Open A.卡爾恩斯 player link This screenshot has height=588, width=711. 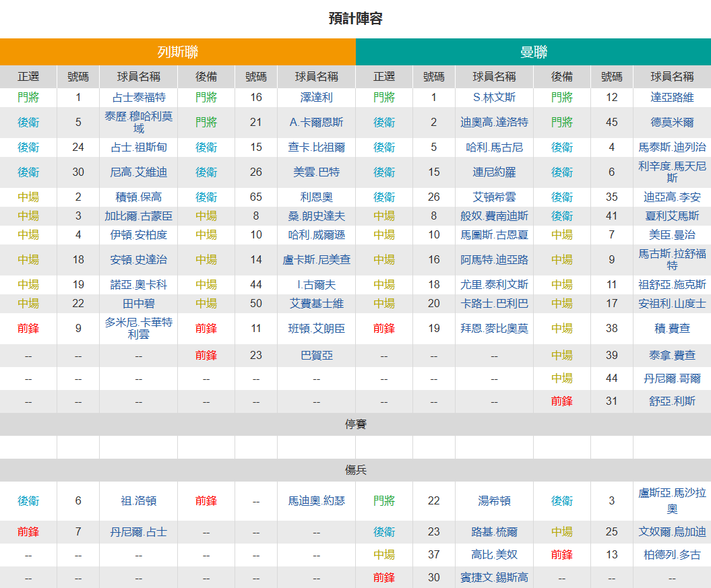pyautogui.click(x=317, y=123)
